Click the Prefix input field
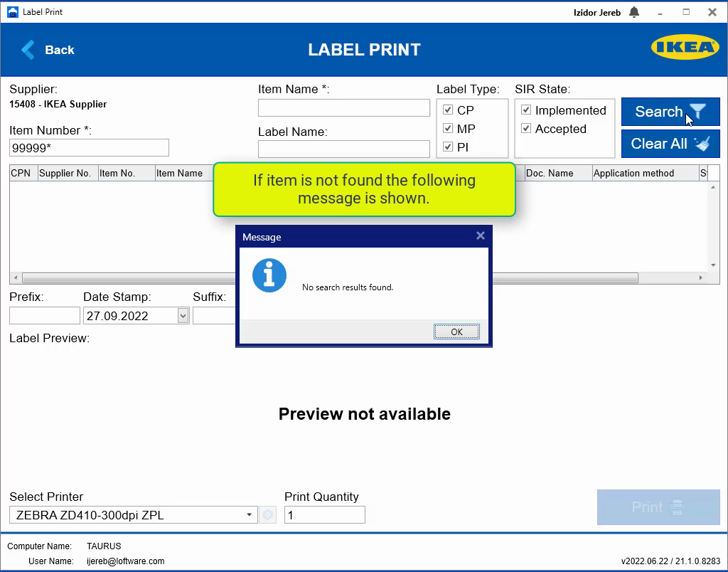The height and width of the screenshot is (572, 728). tap(45, 315)
